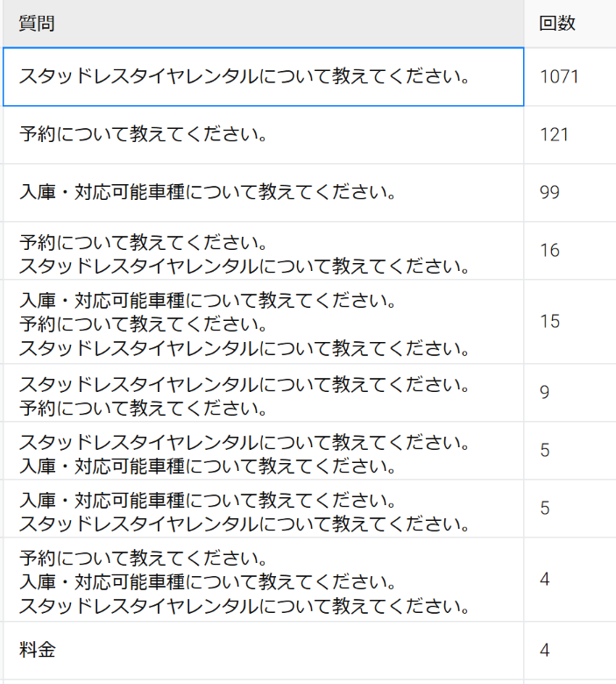Select row with 予約 then スタッドレス questions
Viewport: 616px width, 684px height.
(x=263, y=253)
